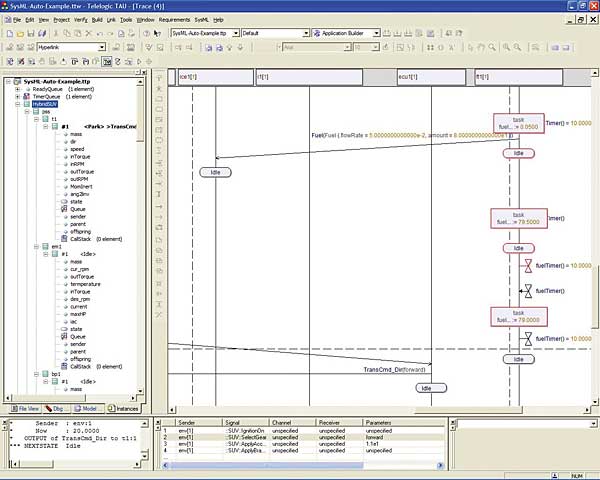Open the SysML-Auto-Example.ttp project dropdown
This screenshot has width=600, height=480.
pos(236,34)
